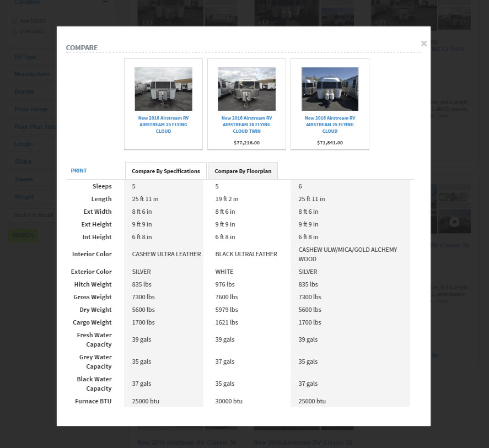The image size is (489, 448).
Task: Open thumbnail of first Airstream 25 Flying Cloud
Action: [x=163, y=89]
